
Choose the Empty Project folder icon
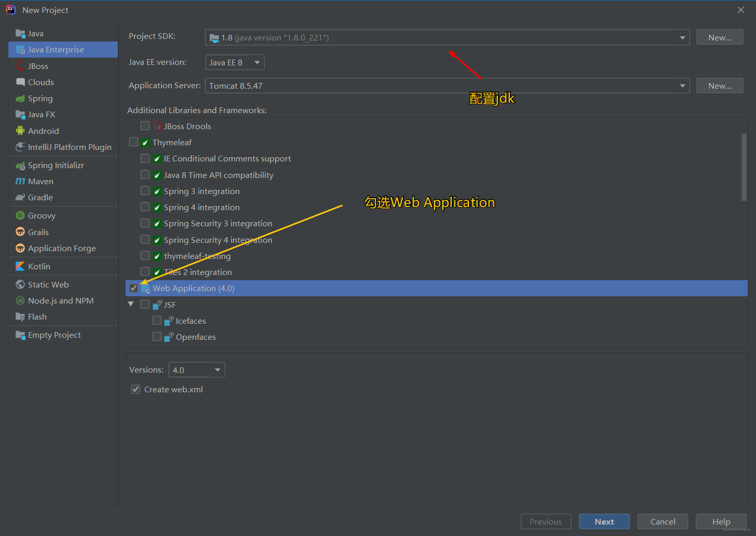[20, 335]
